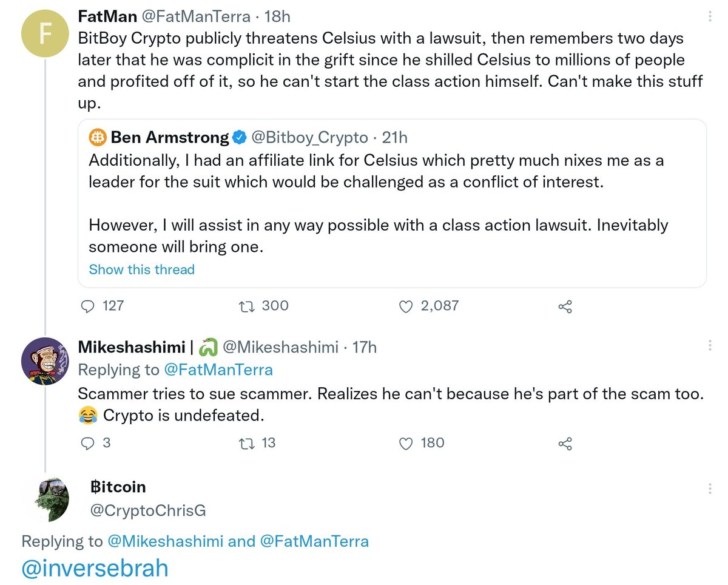This screenshot has width=728, height=585.
Task: Open the @inversebrah mention link
Action: [94, 569]
